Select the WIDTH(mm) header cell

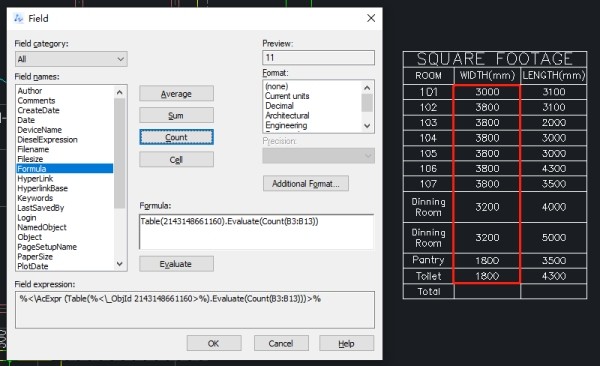coord(487,75)
